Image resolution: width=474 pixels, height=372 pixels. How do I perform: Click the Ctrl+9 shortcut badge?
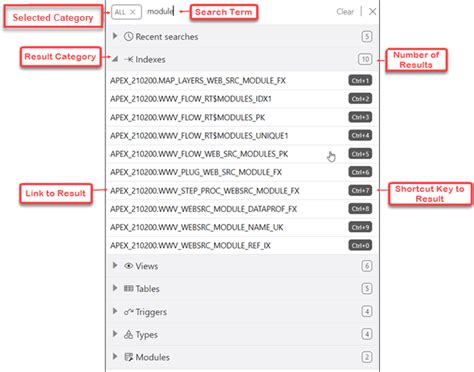coord(360,227)
